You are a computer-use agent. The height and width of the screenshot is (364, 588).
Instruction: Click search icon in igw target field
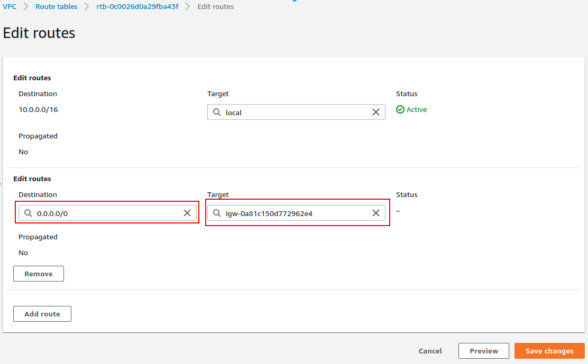click(x=217, y=213)
